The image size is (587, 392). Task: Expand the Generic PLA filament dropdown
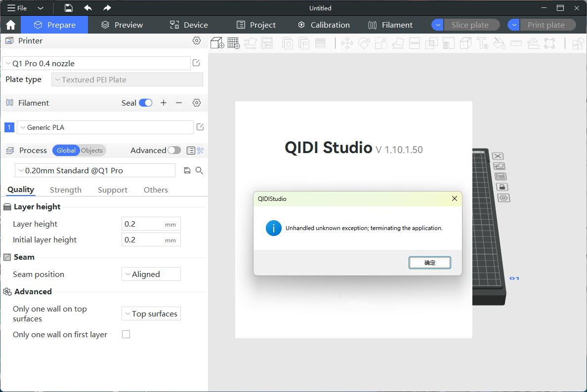click(x=105, y=127)
